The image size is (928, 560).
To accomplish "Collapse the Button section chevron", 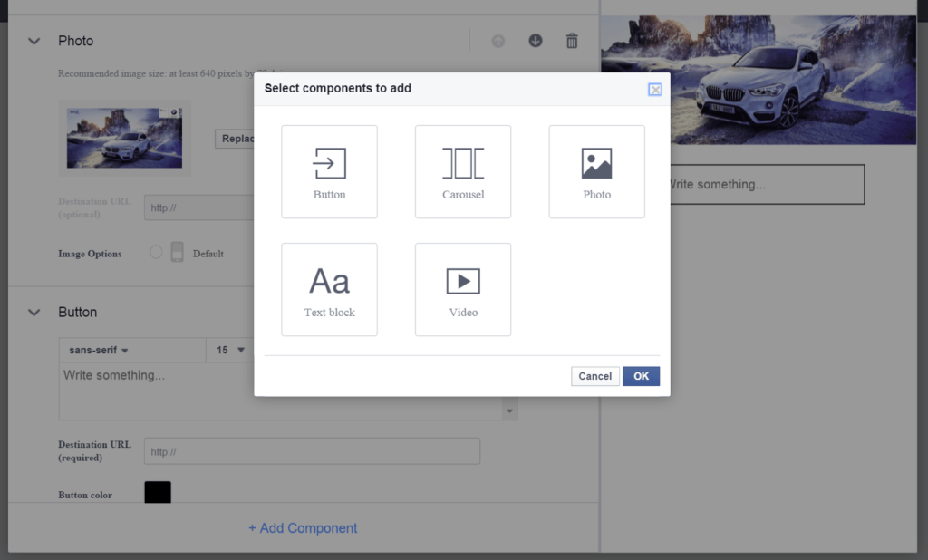I will click(34, 312).
